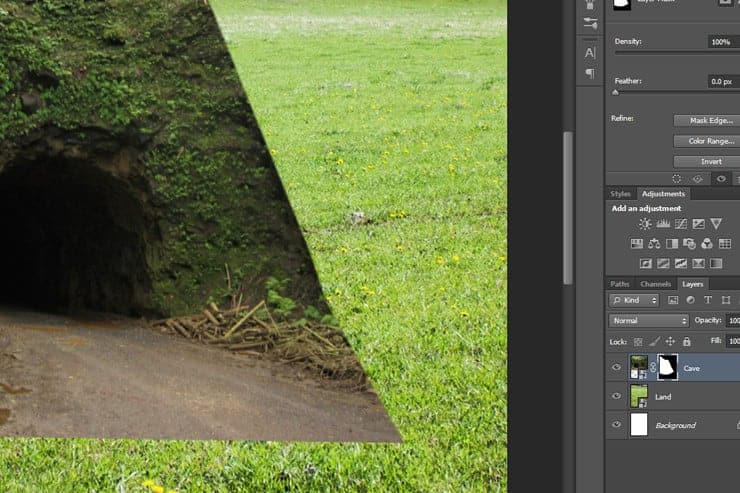The height and width of the screenshot is (493, 740).
Task: Add a Vibrance adjustment (triangle icon)
Action: 716,224
